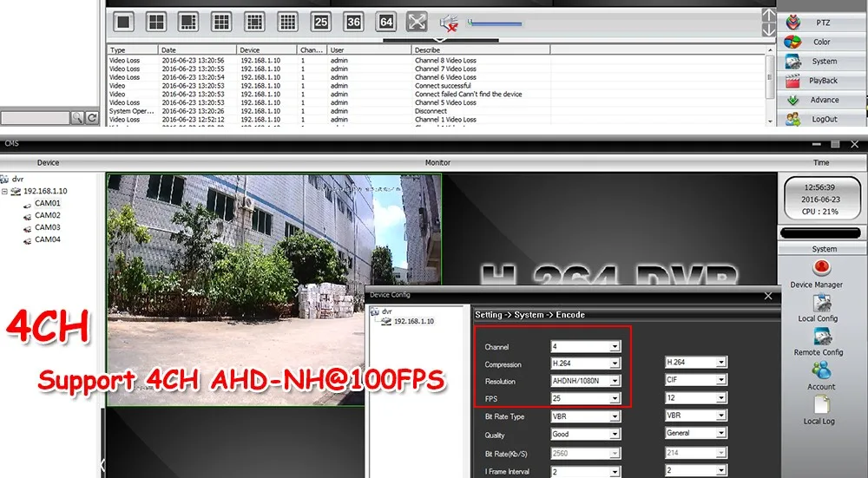This screenshot has height=478, width=868.
Task: Sort log by User column header
Action: [369, 49]
